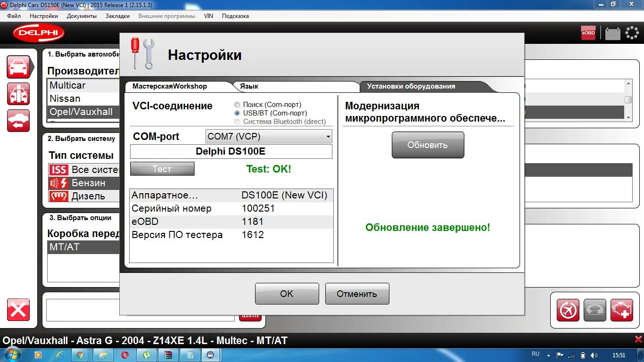Select the Поиск (Com-порт) radio option

pos(237,105)
